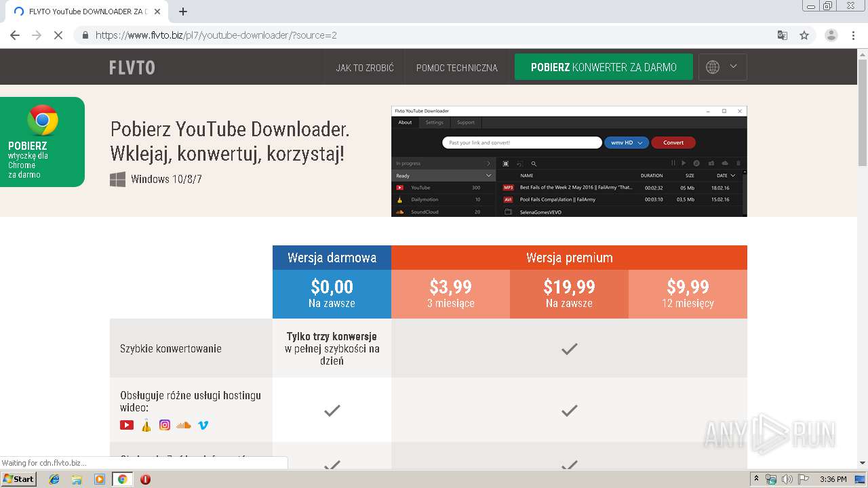The image size is (868, 488).
Task: Click the SoundCloud service icon
Action: point(184,425)
